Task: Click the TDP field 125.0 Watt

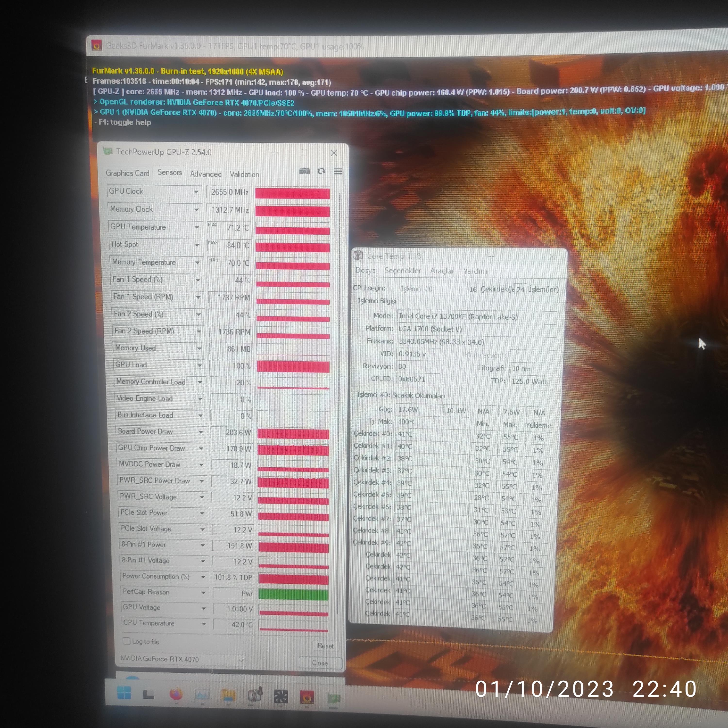Action: [x=532, y=381]
